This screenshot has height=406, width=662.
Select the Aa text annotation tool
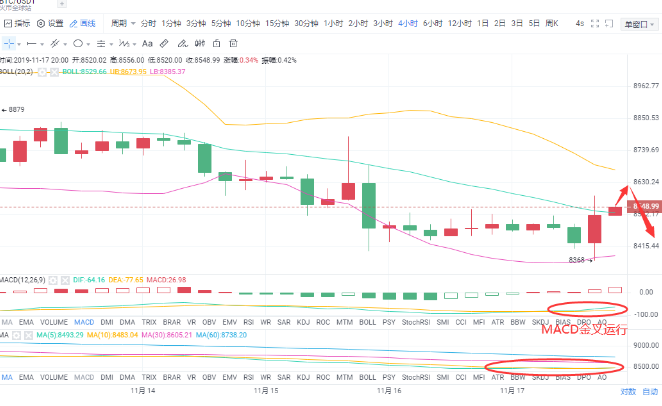pyautogui.click(x=147, y=43)
